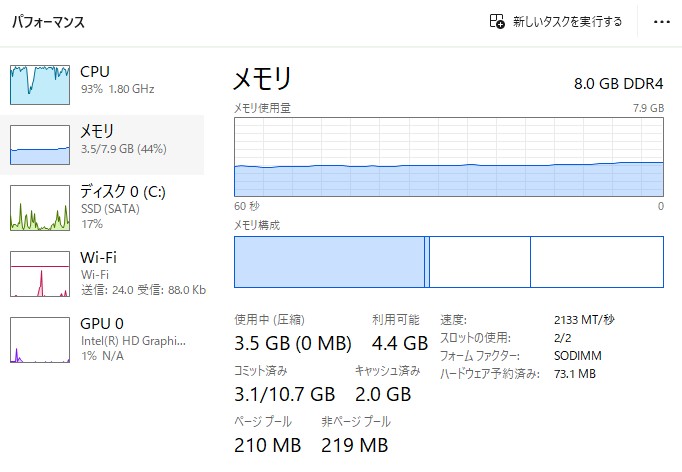Viewport: 682px width, 472px height.
Task: Click the memory usage mini graph thumbnail
Action: point(40,145)
